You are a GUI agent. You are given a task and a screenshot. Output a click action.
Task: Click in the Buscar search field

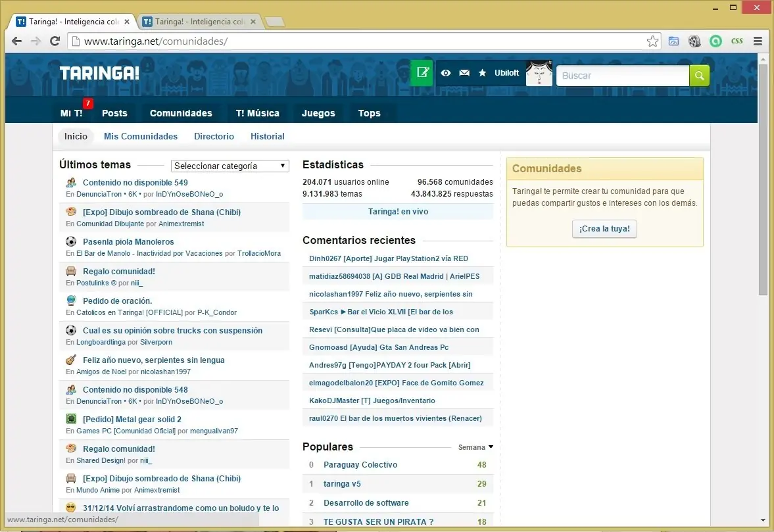click(623, 76)
